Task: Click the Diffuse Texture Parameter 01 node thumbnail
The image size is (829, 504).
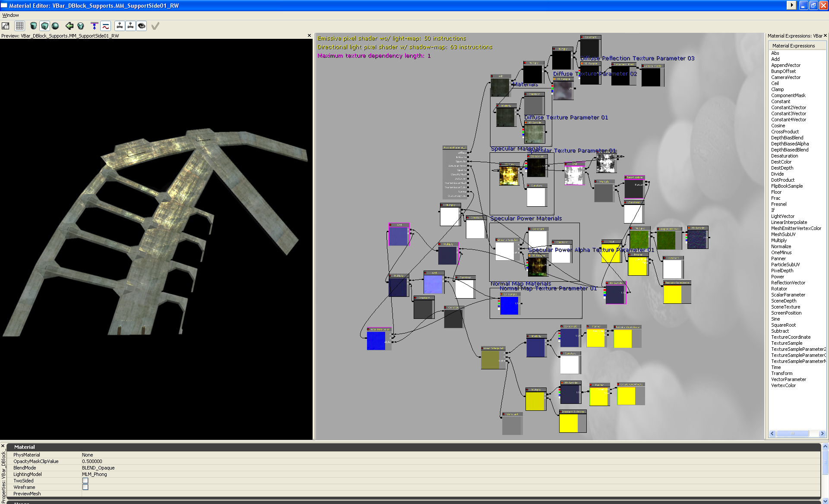Action: point(534,134)
